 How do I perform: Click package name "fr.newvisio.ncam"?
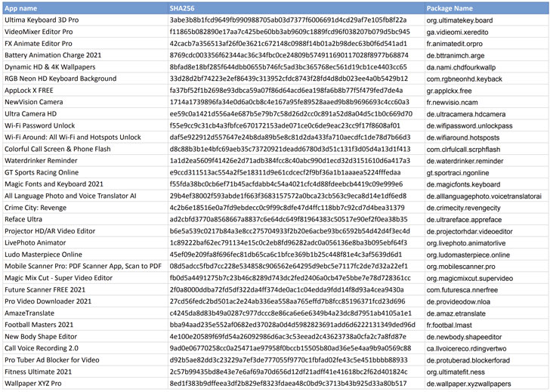coord(452,102)
